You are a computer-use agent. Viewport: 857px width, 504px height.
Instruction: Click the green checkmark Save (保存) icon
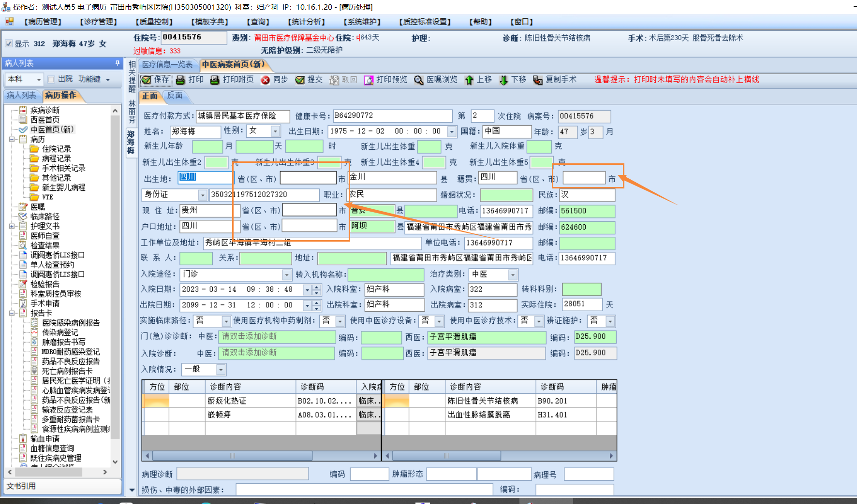tap(147, 80)
